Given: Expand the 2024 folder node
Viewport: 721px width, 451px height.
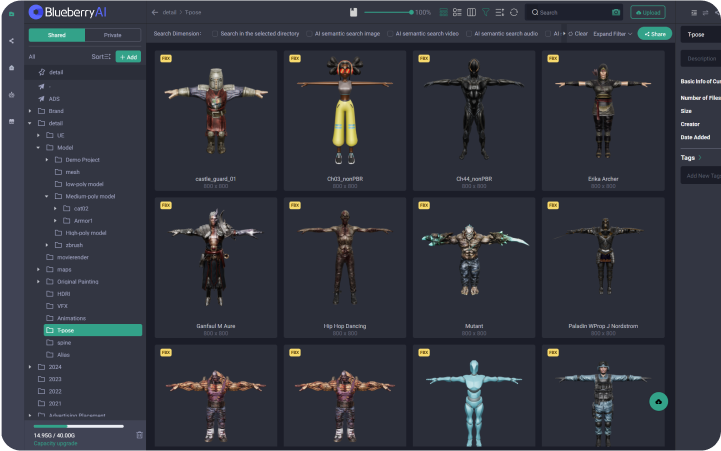Looking at the screenshot, I should [30, 367].
